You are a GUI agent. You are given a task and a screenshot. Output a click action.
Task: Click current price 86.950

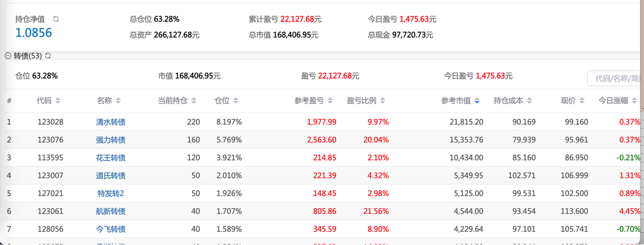coord(576,158)
